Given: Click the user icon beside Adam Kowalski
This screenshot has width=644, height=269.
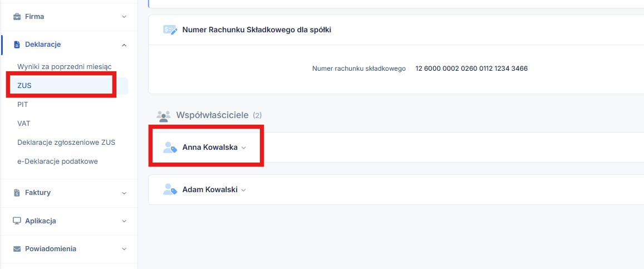Looking at the screenshot, I should click(x=170, y=189).
